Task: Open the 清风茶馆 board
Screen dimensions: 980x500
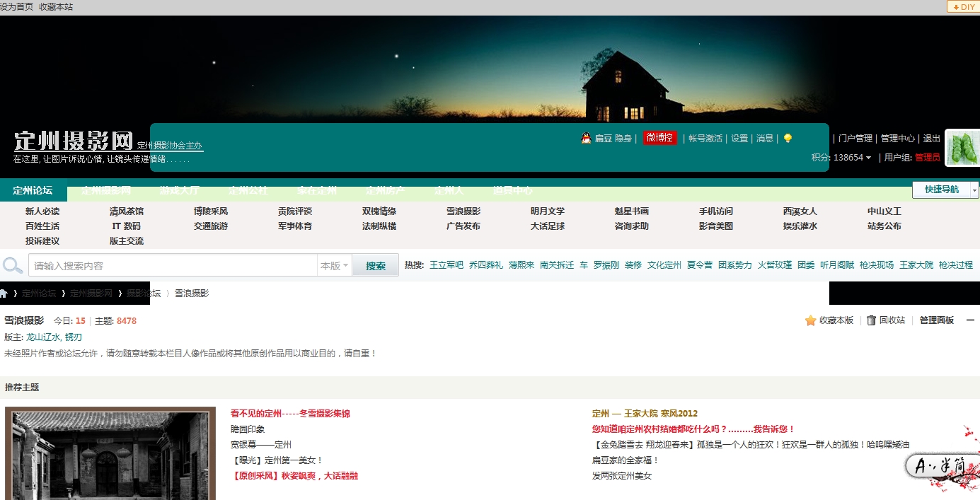Action: coord(127,211)
